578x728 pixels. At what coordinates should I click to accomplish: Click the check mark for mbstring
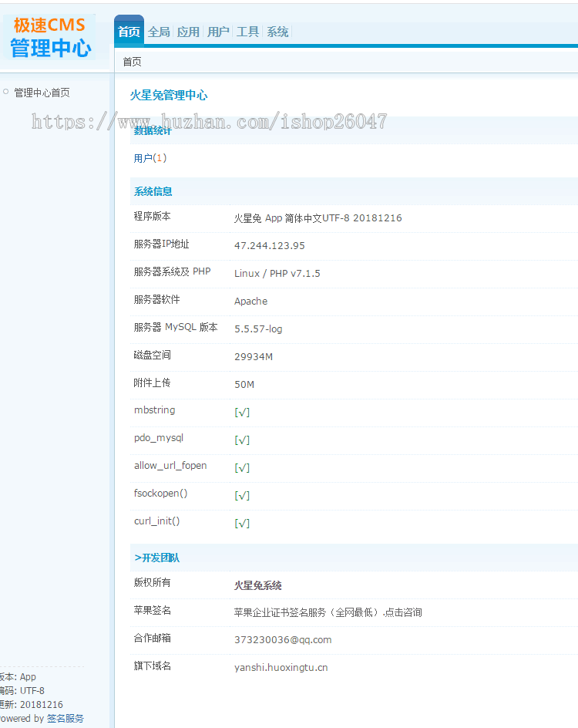[242, 413]
